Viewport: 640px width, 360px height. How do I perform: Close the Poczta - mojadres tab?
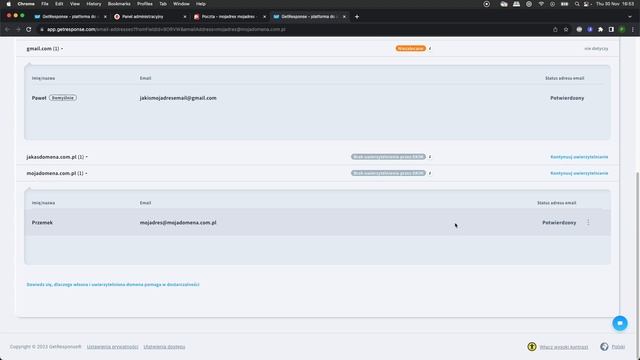[264, 17]
